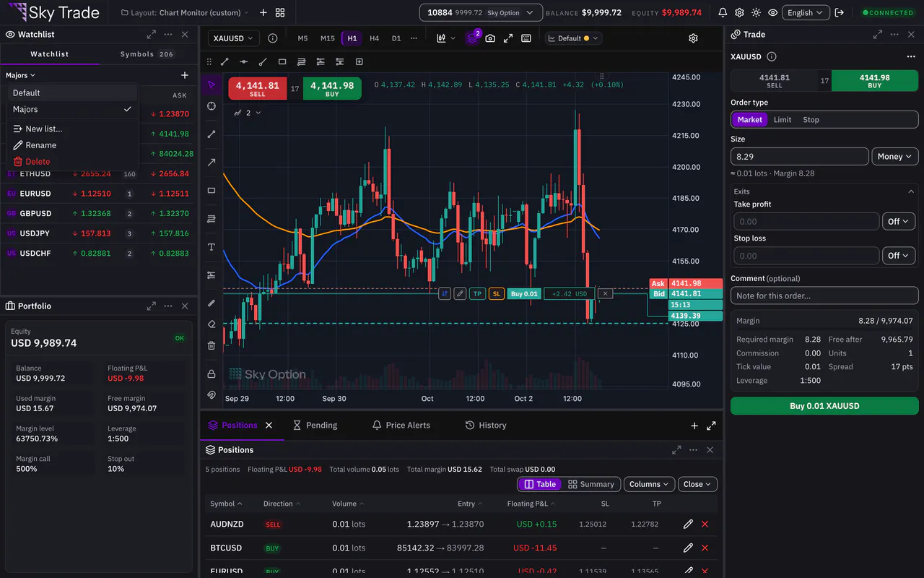Screen dimensions: 924x578
Task: Select the arrow drawing tool
Action: pyautogui.click(x=212, y=163)
